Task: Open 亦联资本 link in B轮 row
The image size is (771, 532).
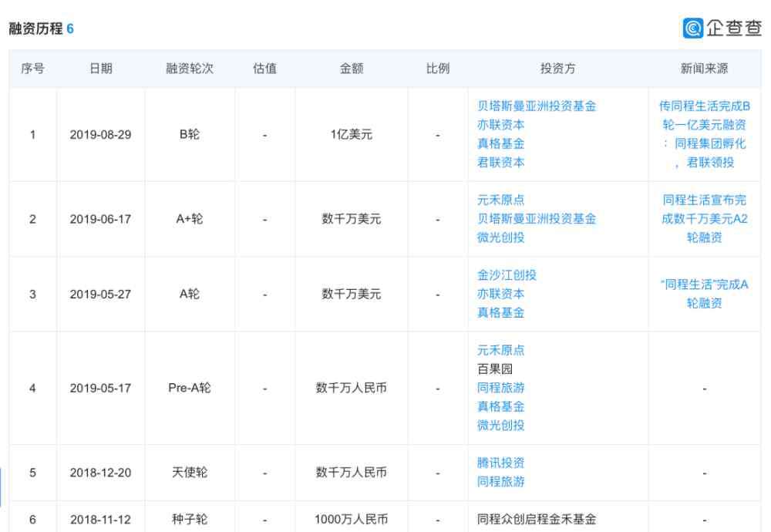Action: (x=500, y=125)
